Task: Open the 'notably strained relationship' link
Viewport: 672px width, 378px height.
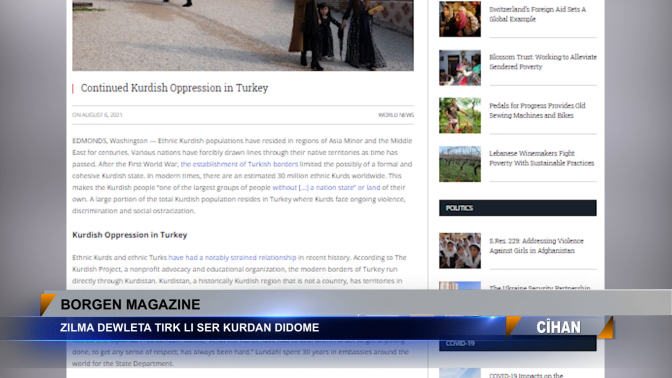Action: (x=232, y=258)
